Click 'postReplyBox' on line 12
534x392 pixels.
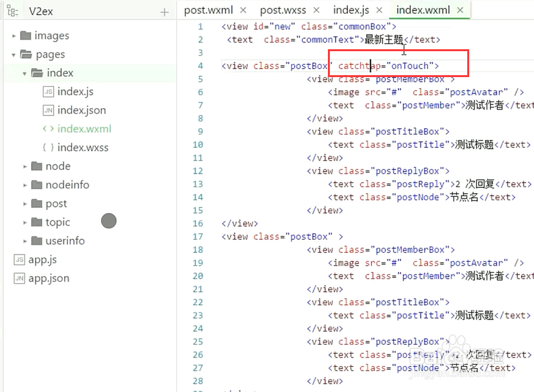[x=408, y=171]
